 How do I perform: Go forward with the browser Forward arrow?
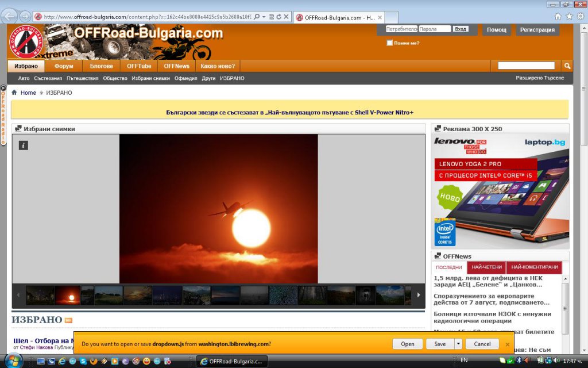tap(25, 17)
